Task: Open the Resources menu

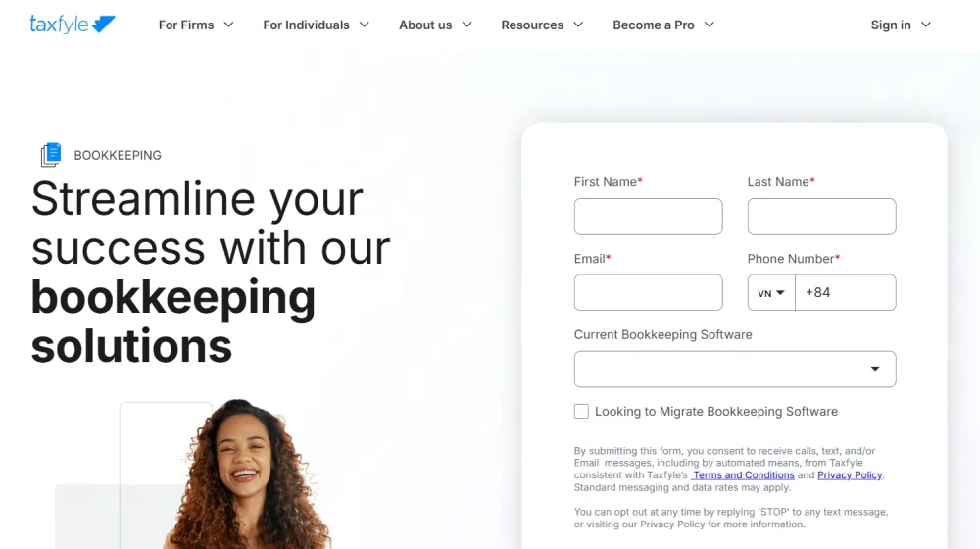Action: click(x=542, y=25)
